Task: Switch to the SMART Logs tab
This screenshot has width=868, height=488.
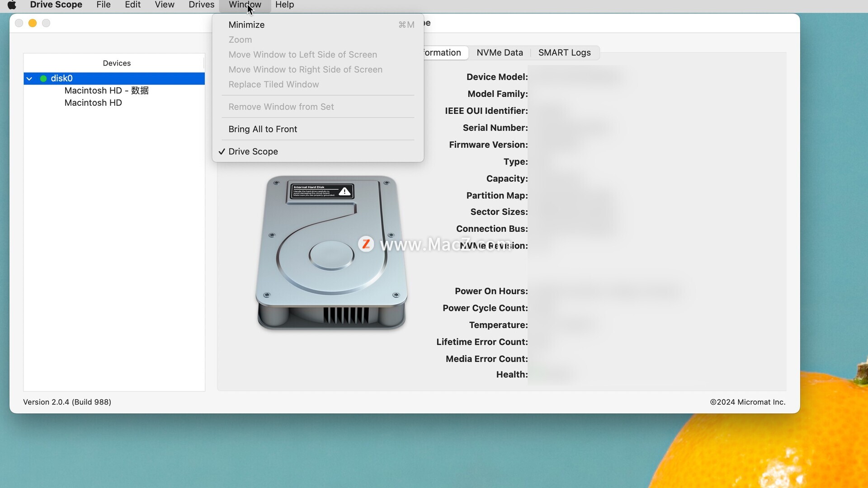Action: pos(564,53)
